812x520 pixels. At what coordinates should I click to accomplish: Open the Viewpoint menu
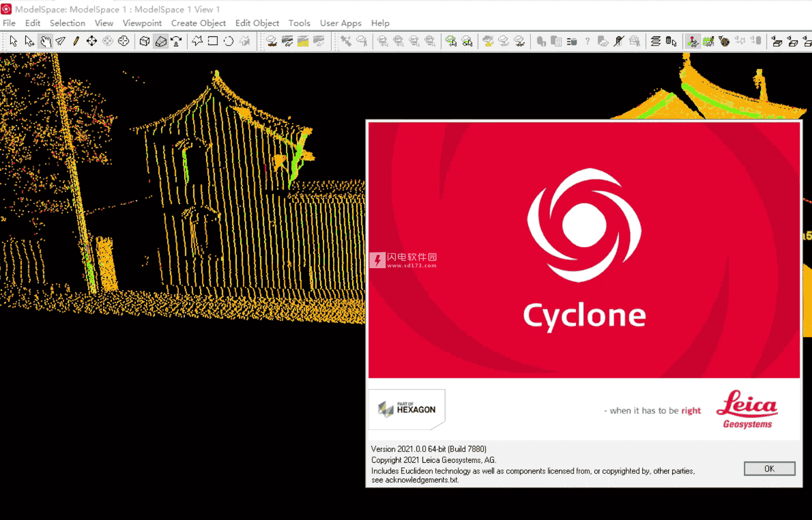pyautogui.click(x=142, y=23)
